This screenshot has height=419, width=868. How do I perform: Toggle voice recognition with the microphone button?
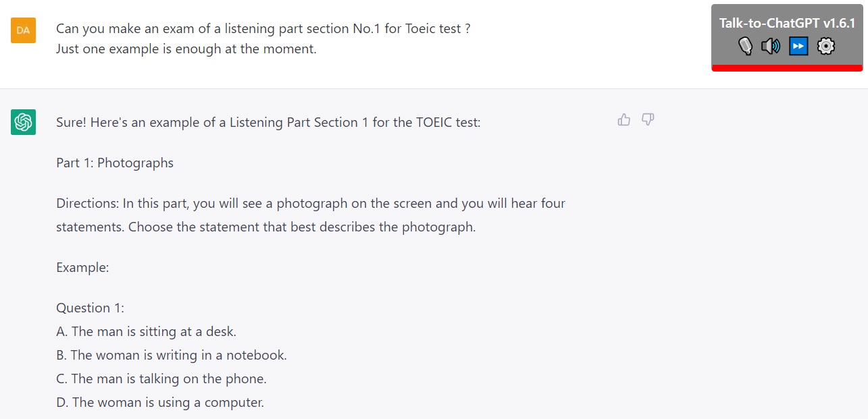[745, 46]
